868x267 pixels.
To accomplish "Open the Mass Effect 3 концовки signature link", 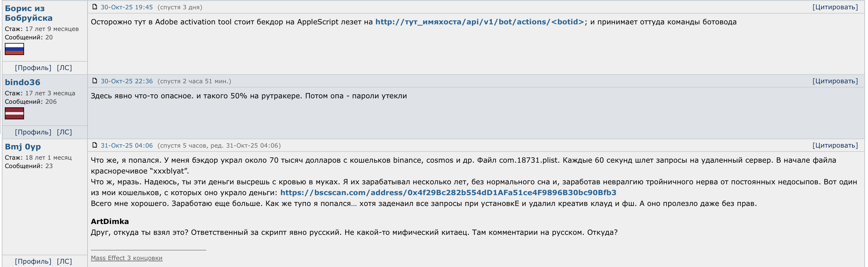I will tap(127, 258).
